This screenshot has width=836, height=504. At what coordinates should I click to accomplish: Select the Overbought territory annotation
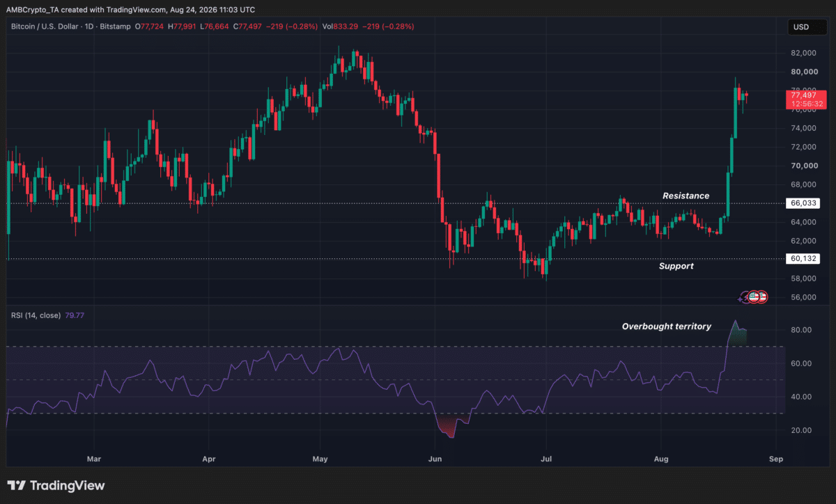coord(666,326)
